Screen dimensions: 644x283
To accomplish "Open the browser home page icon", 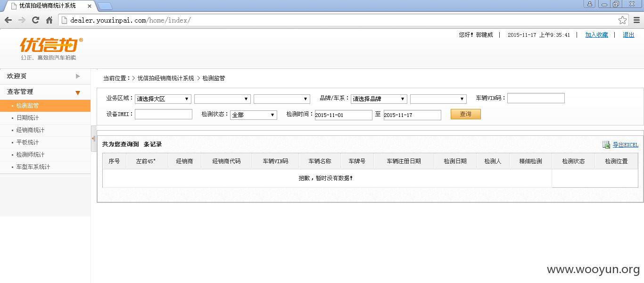I will [x=49, y=20].
